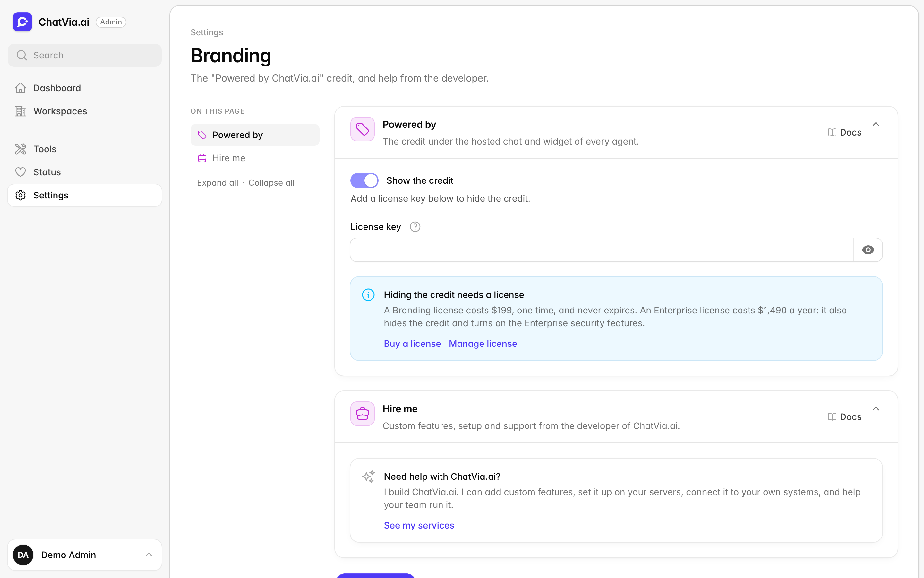Open Workspaces in the sidebar
Image resolution: width=924 pixels, height=578 pixels.
point(85,111)
